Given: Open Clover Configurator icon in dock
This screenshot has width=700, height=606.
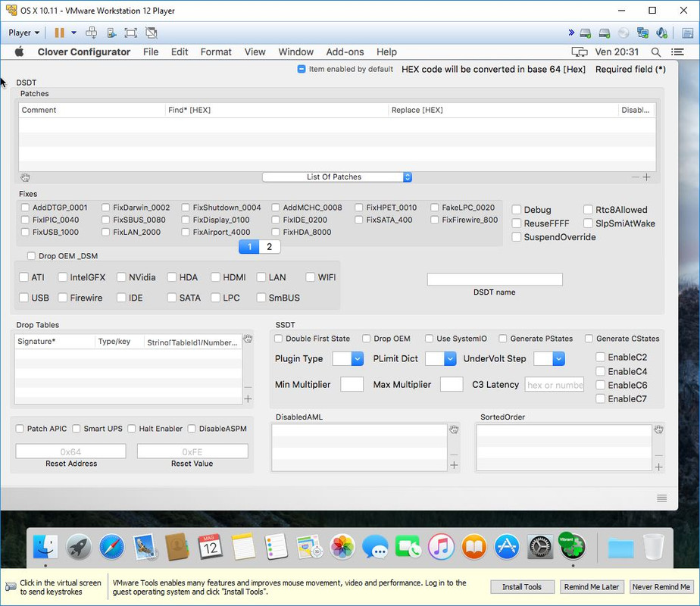Looking at the screenshot, I should 573,545.
